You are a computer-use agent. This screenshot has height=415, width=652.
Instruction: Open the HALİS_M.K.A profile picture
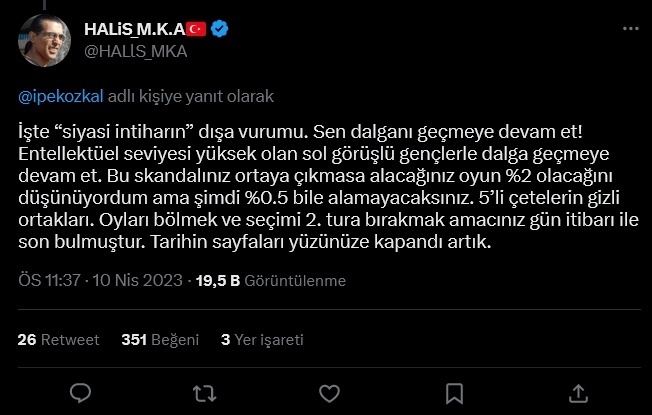pos(43,40)
